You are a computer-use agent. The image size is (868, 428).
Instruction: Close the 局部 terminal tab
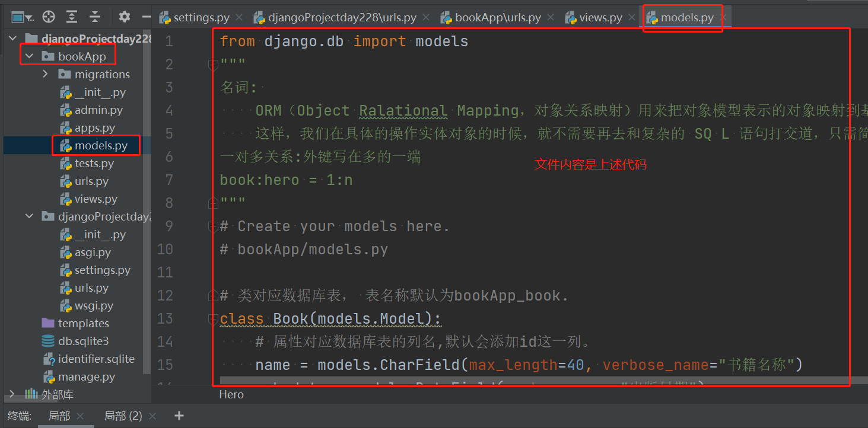pos(81,416)
